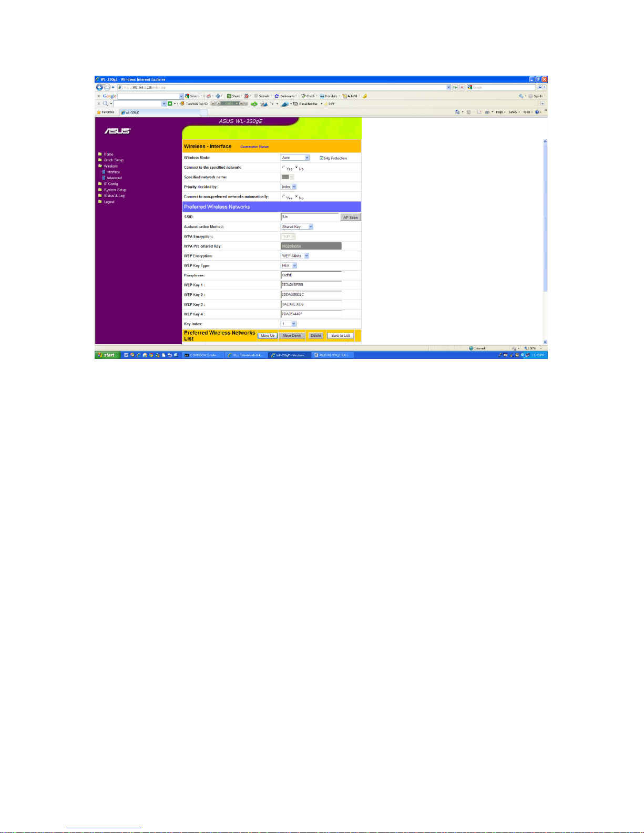Click the System Setup folder icon

[100, 190]
